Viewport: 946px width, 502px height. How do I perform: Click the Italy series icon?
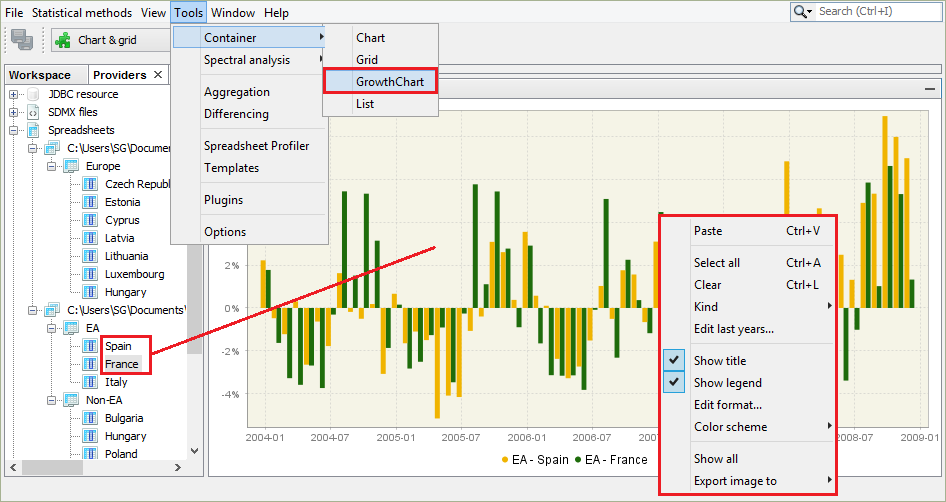click(89, 382)
